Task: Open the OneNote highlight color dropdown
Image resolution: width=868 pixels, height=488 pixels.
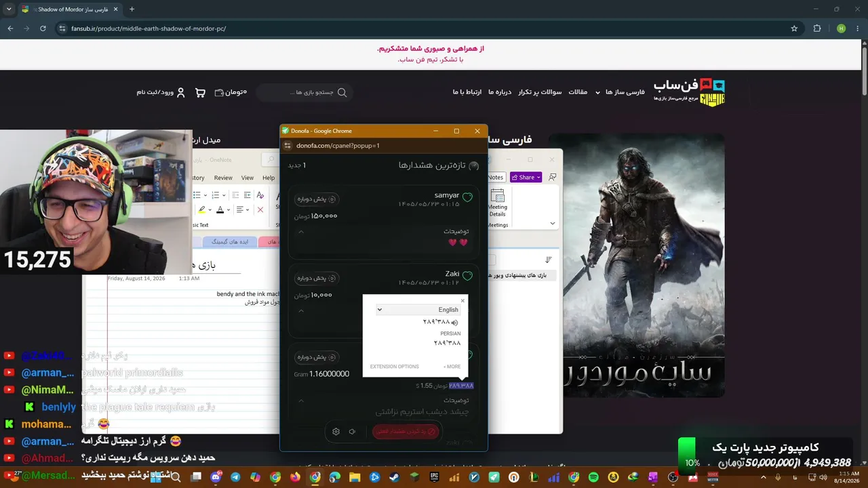Action: coord(210,210)
